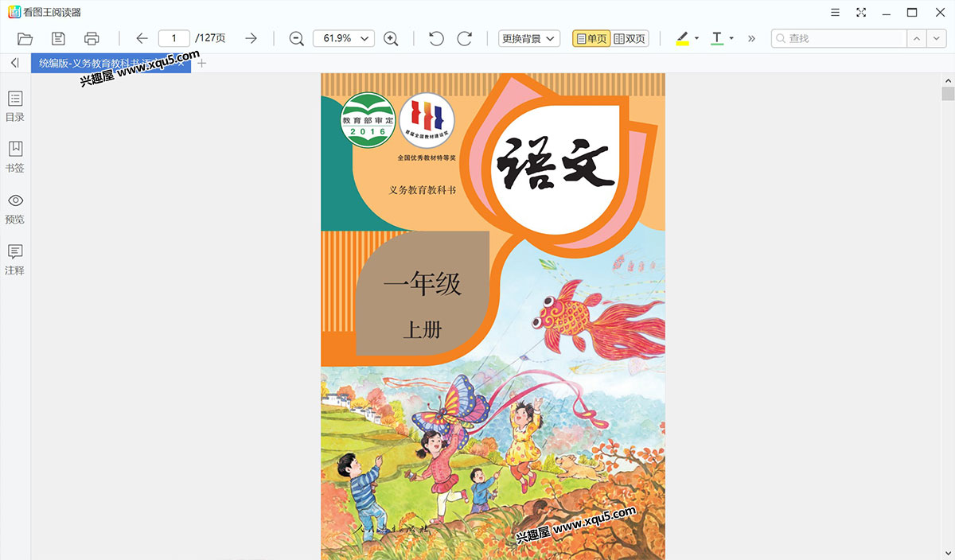The width and height of the screenshot is (955, 560).
Task: Click the textbook cover page image
Action: coord(493,317)
